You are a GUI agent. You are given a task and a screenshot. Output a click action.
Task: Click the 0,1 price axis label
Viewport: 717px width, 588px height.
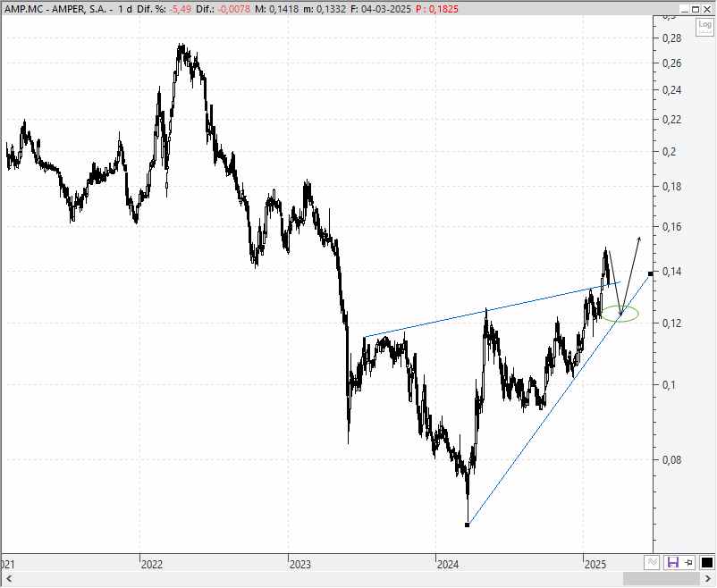669,384
